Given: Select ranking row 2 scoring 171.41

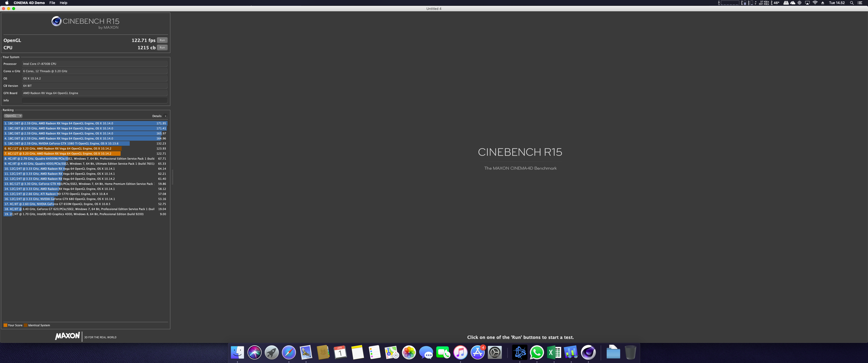Looking at the screenshot, I should [85, 128].
